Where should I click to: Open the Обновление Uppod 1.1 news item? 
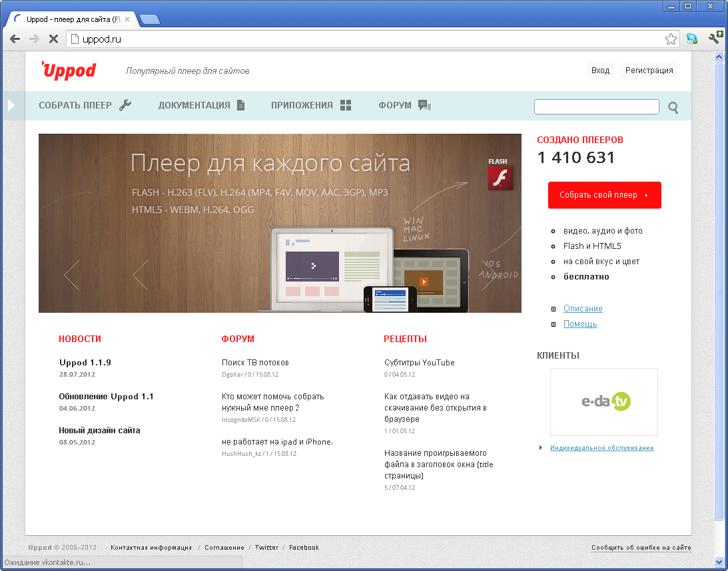coord(106,397)
